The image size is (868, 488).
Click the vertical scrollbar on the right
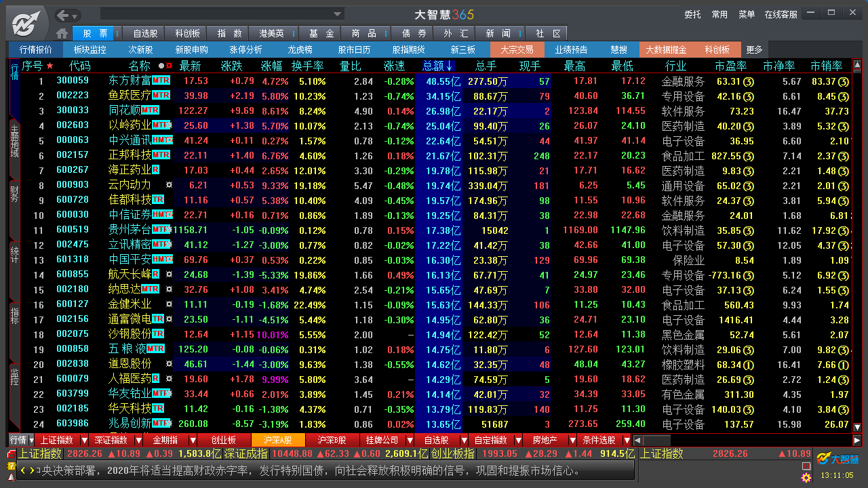[x=858, y=237]
